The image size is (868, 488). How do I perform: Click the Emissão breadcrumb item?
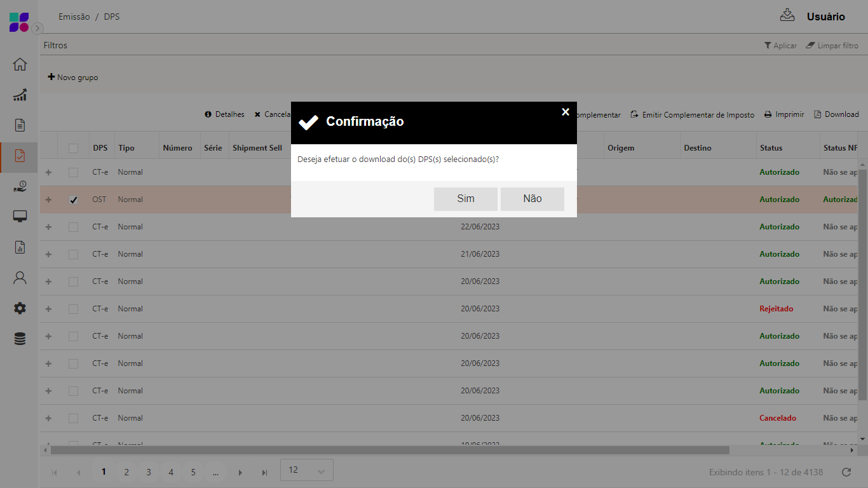click(x=74, y=17)
